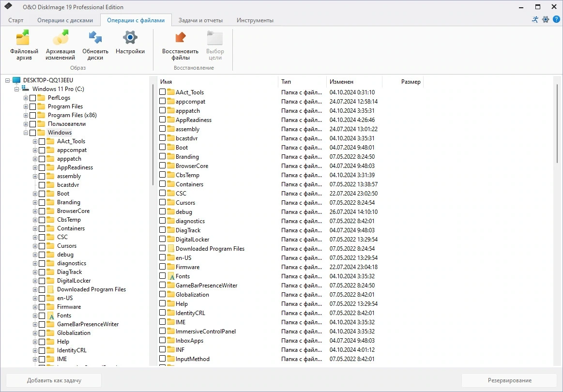Collapse the Windows 11 Pro (C:) node
563x392 pixels.
(16, 89)
